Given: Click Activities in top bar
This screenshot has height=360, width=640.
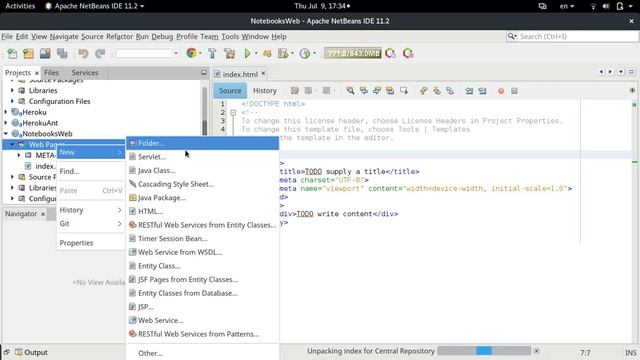Looking at the screenshot, I should point(20,6).
